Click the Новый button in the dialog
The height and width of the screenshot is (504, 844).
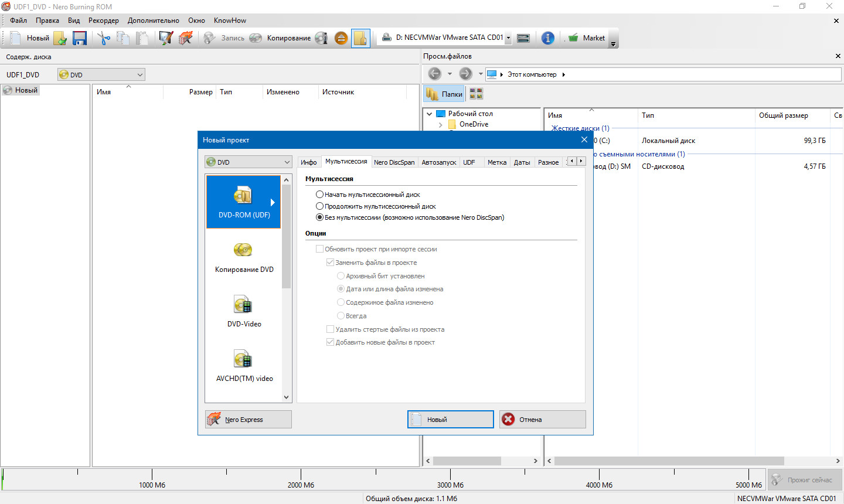[x=451, y=419]
